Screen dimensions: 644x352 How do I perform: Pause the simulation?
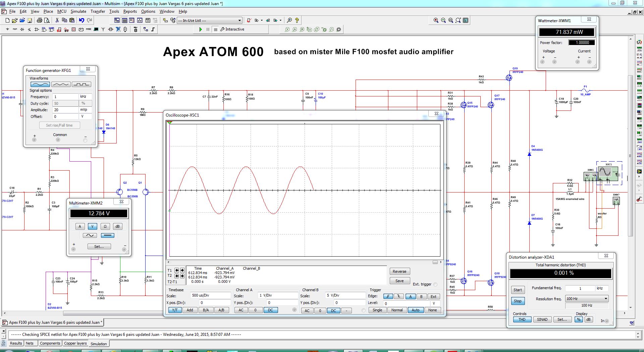208,30
